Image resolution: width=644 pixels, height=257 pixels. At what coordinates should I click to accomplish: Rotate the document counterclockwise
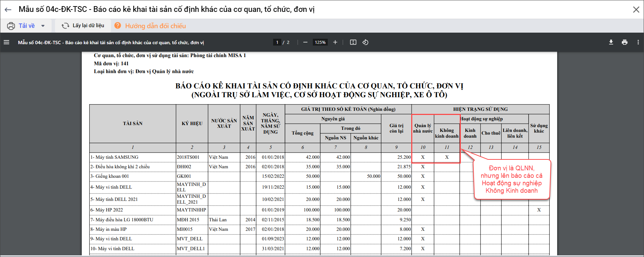tap(365, 42)
